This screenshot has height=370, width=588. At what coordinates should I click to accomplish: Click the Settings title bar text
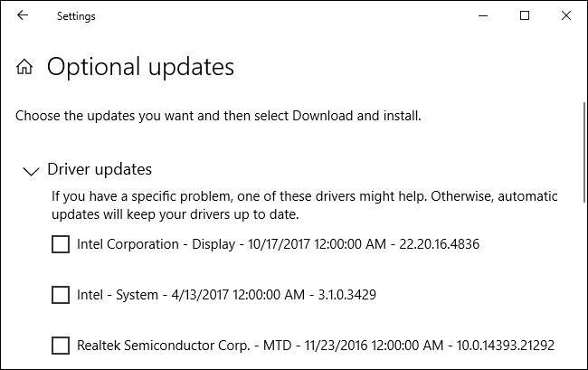tap(76, 16)
